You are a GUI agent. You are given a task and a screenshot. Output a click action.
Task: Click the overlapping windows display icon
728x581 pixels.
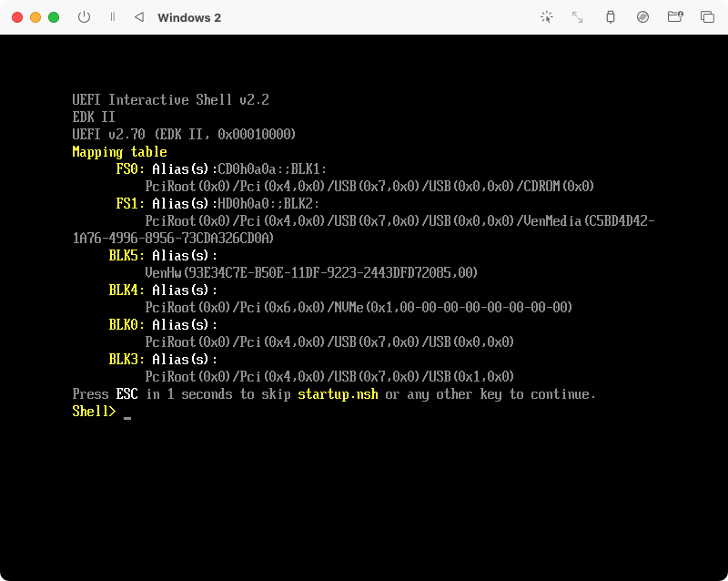[707, 16]
